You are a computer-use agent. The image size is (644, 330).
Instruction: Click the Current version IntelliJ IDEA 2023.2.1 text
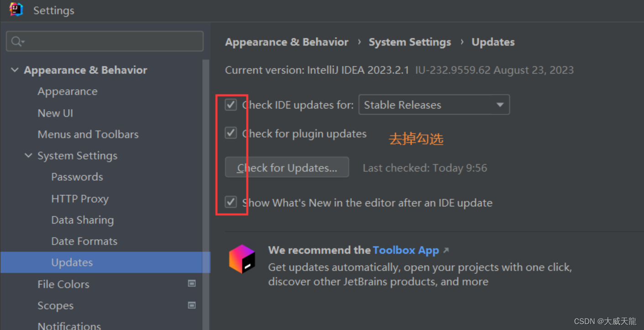coord(317,70)
